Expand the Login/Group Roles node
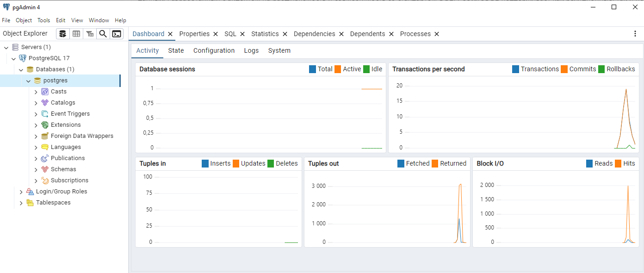This screenshot has width=644, height=273. [21, 192]
